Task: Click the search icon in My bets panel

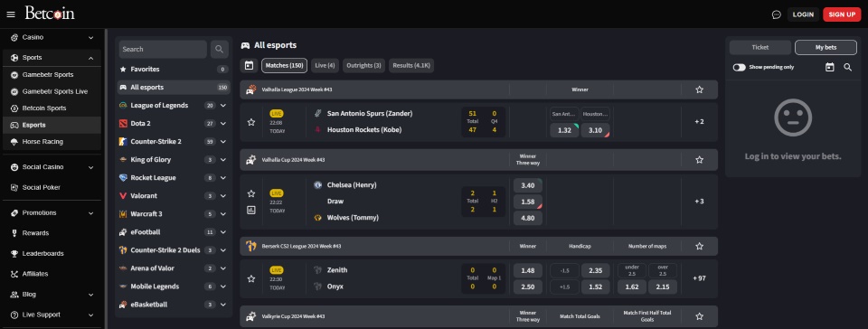Action: point(847,67)
